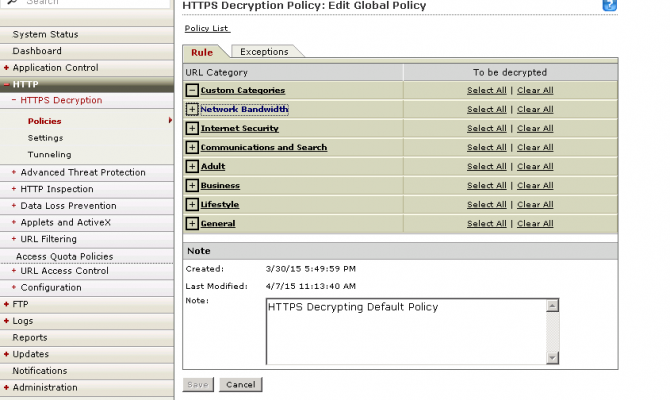Select All for Adult category
The width and height of the screenshot is (670, 400).
487,166
